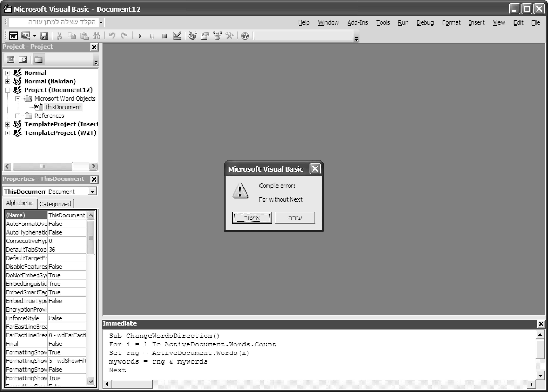Open the Debug menu
Screen dimensions: 548x392
[x=425, y=22]
